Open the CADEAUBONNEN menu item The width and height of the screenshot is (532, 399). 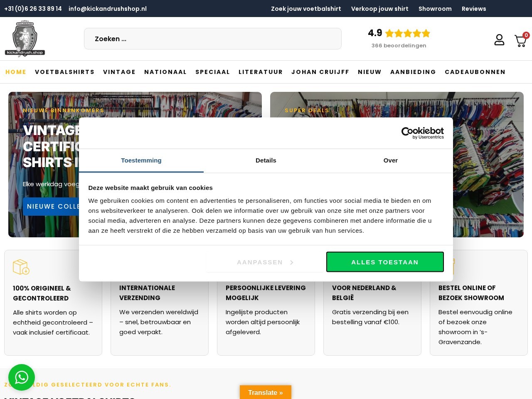tap(475, 72)
